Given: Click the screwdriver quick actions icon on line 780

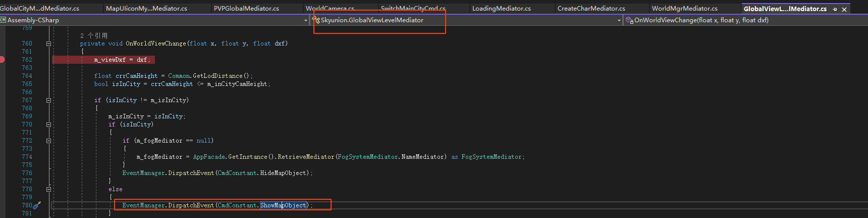Looking at the screenshot, I should pyautogui.click(x=37, y=205).
